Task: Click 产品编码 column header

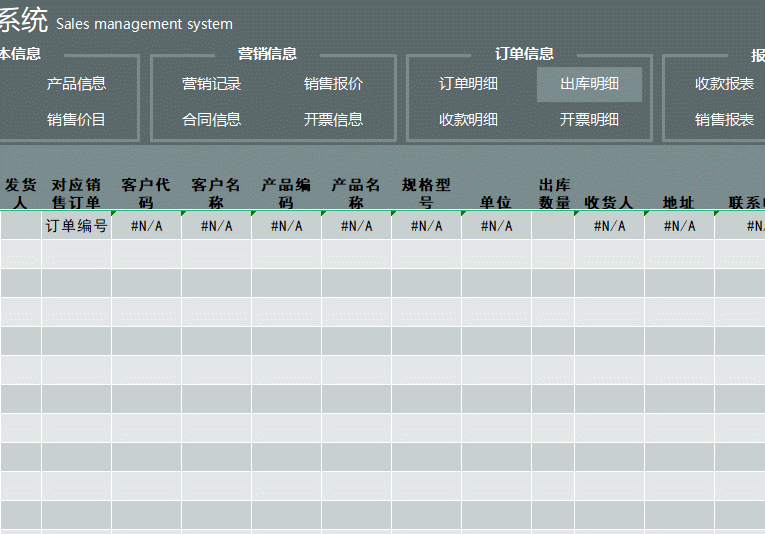Action: [286, 193]
